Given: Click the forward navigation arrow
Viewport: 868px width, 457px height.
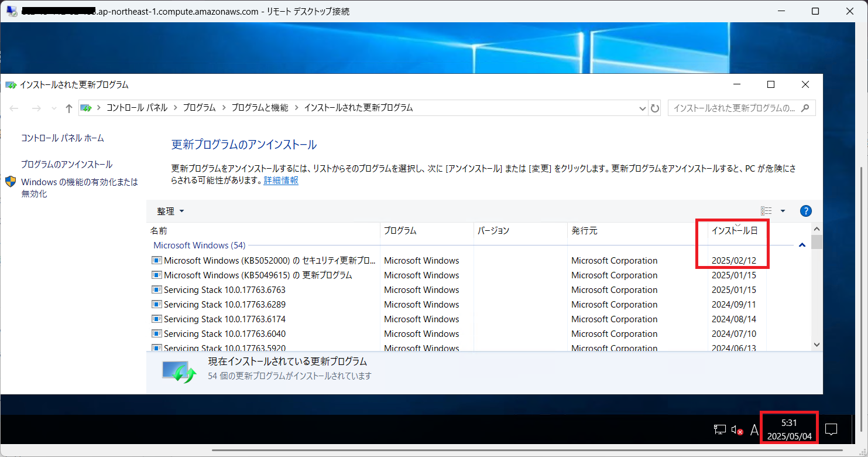Looking at the screenshot, I should pos(36,108).
